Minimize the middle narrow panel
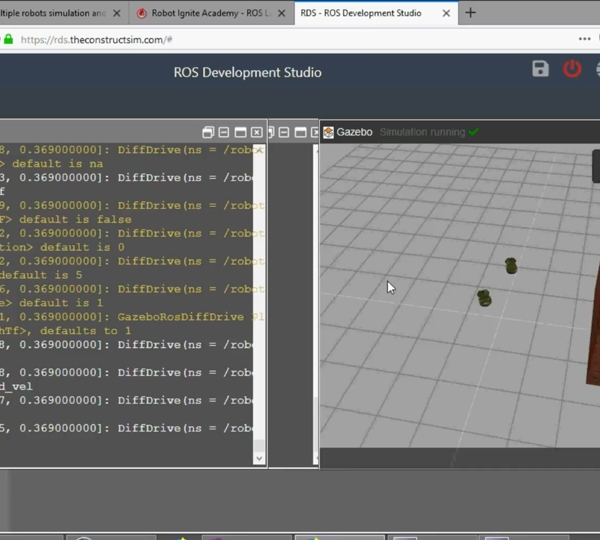 [x=284, y=132]
